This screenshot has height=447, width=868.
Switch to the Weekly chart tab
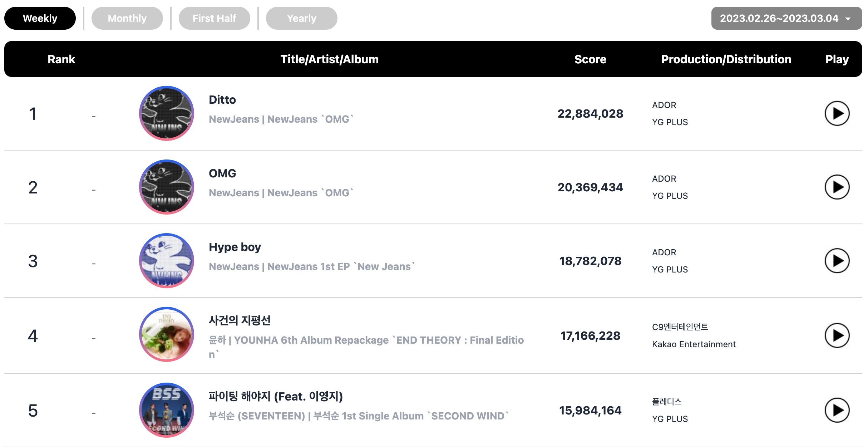(x=40, y=18)
